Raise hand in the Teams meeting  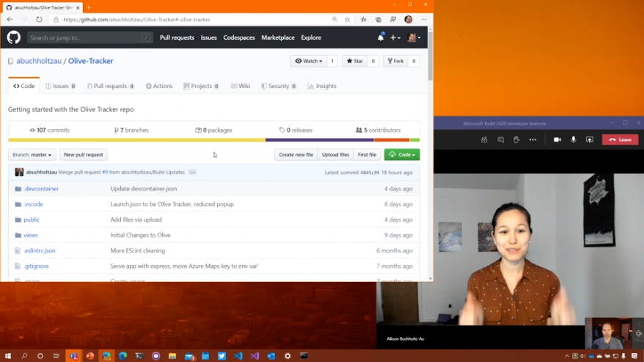pos(516,140)
